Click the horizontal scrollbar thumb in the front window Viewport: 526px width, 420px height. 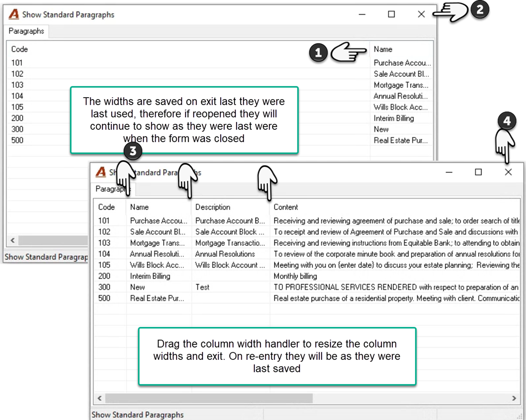(209, 398)
